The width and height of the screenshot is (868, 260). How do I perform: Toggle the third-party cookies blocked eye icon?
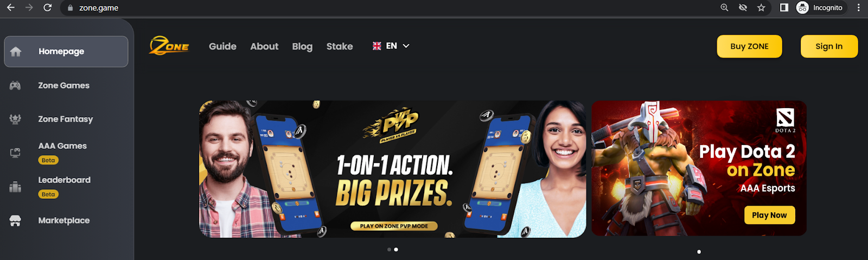pyautogui.click(x=743, y=8)
